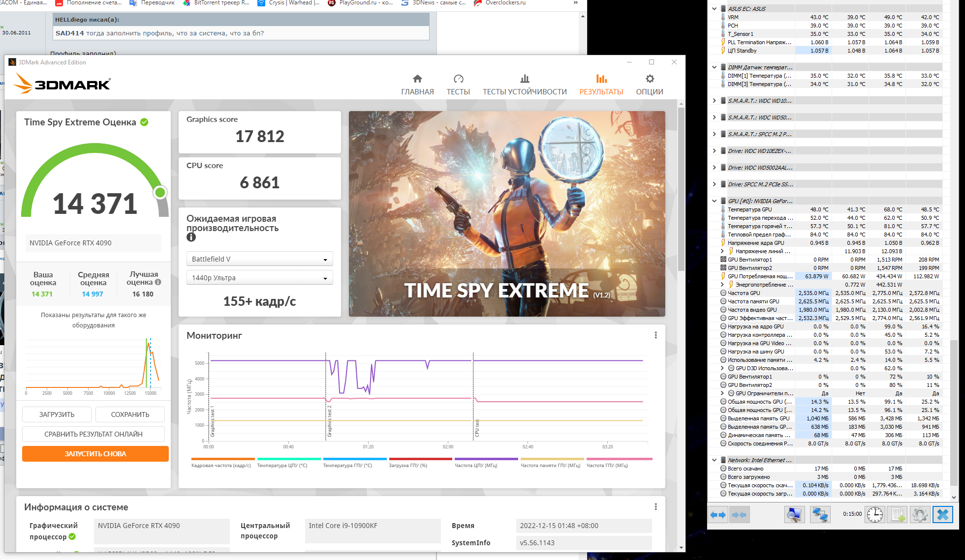965x560 pixels.
Task: Switch to the ТЕСТЫ tab
Action: (458, 85)
